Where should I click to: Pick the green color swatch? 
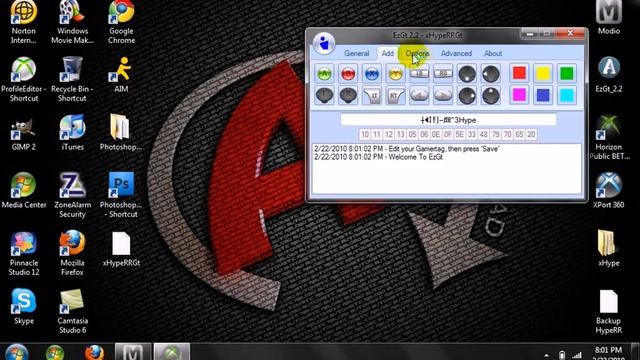coord(567,73)
